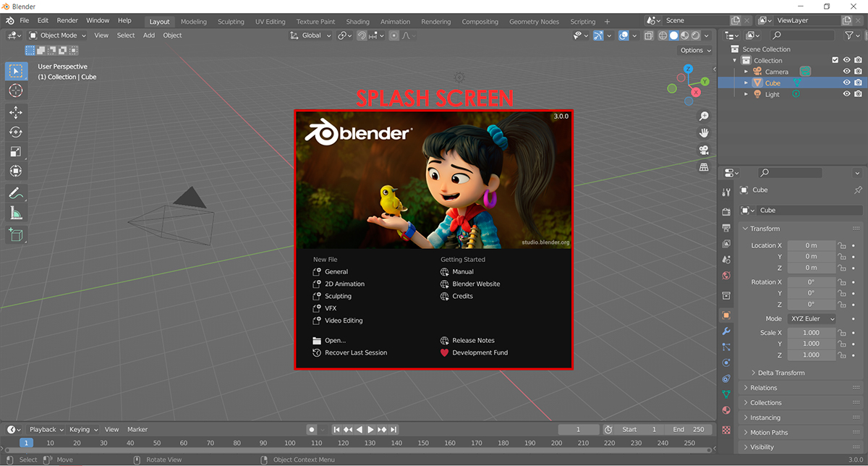Open the Render menu in the top bar
868x466 pixels.
[67, 20]
